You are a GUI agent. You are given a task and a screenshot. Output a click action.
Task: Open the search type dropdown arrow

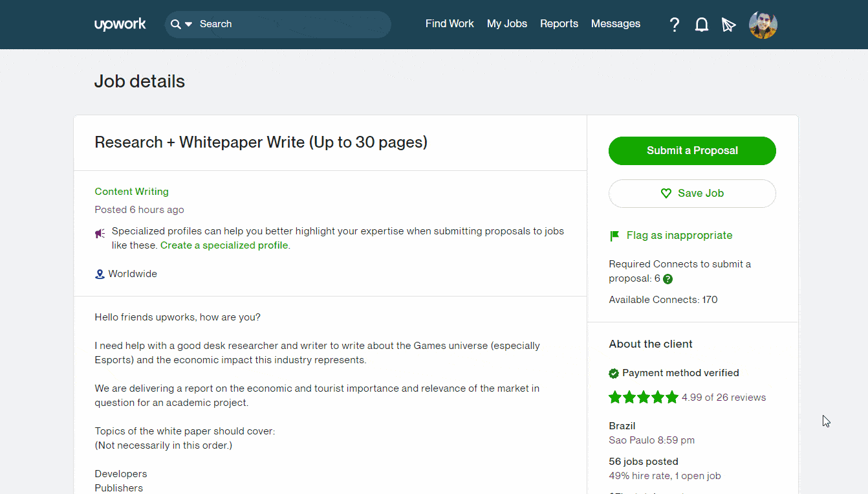coord(188,24)
